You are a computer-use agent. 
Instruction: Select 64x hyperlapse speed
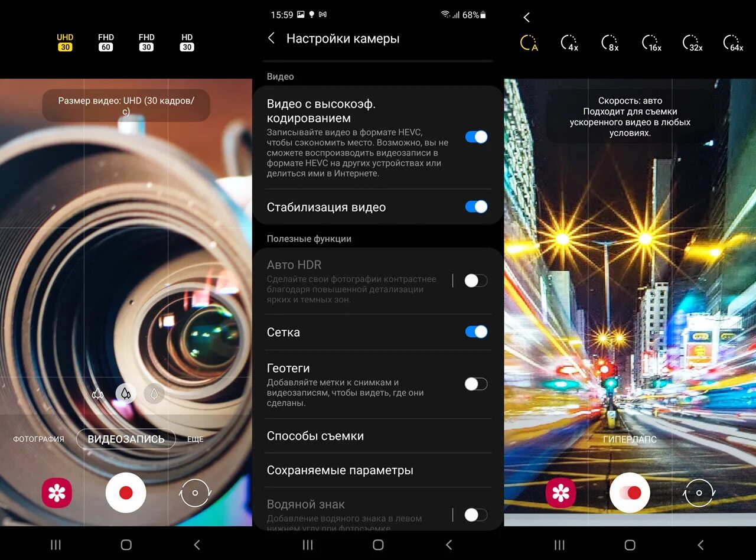coord(733,43)
